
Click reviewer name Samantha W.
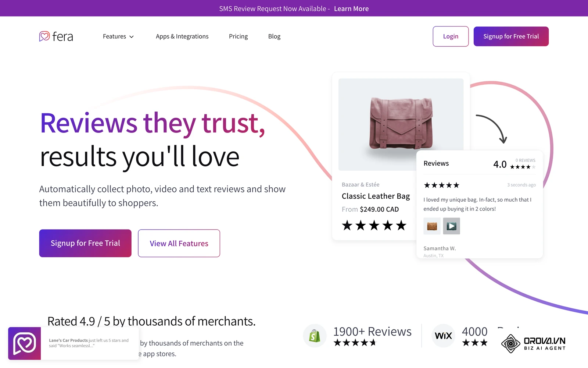(440, 248)
